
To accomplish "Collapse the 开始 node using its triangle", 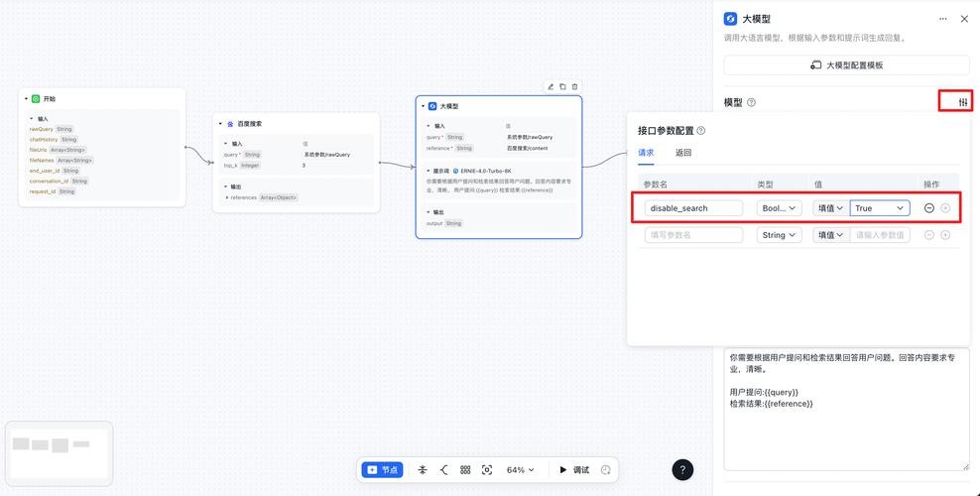I will [27, 99].
